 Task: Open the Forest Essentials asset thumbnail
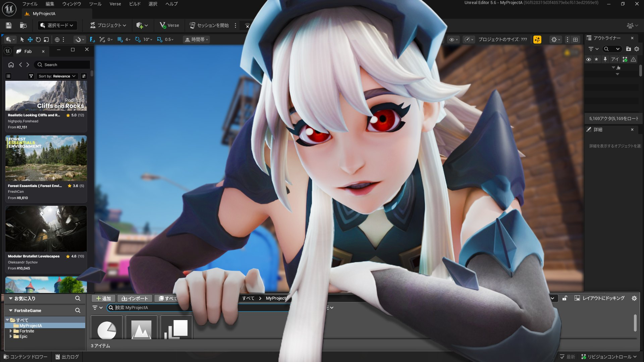coord(46,158)
